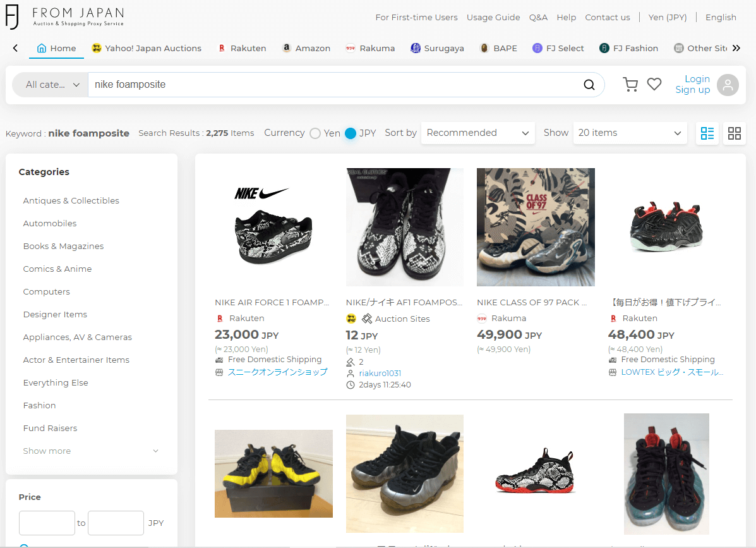This screenshot has height=548, width=756.
Task: Open the Home tab
Action: [x=56, y=48]
